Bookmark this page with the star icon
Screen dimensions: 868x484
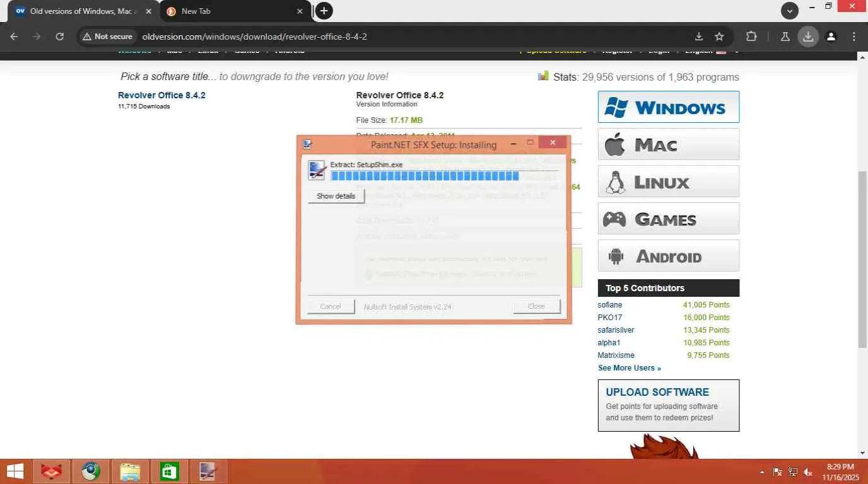click(719, 37)
